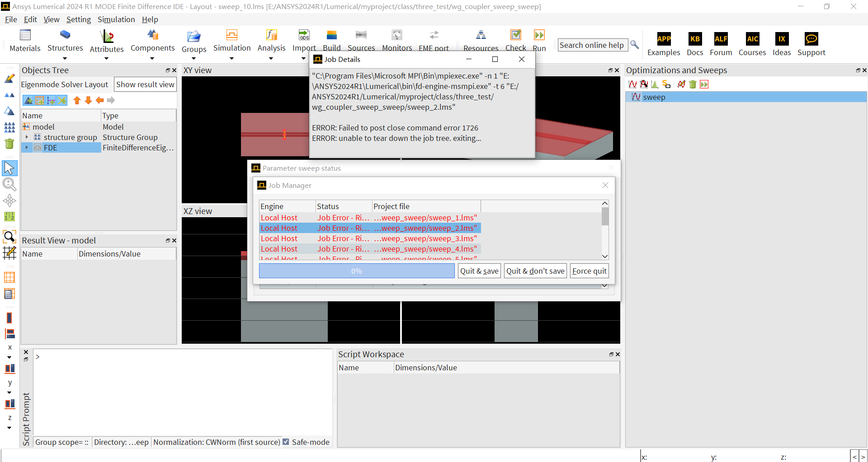Click the Run simulation icon

(x=539, y=35)
